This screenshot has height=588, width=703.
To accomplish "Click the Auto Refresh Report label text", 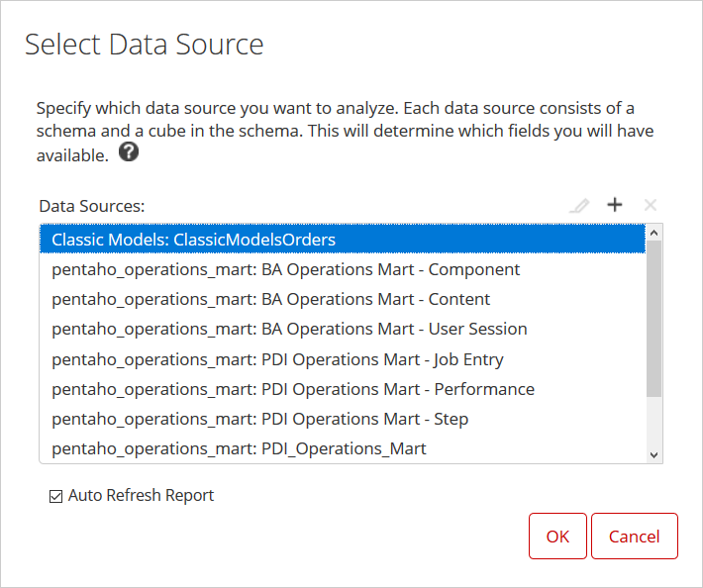I will pyautogui.click(x=141, y=495).
